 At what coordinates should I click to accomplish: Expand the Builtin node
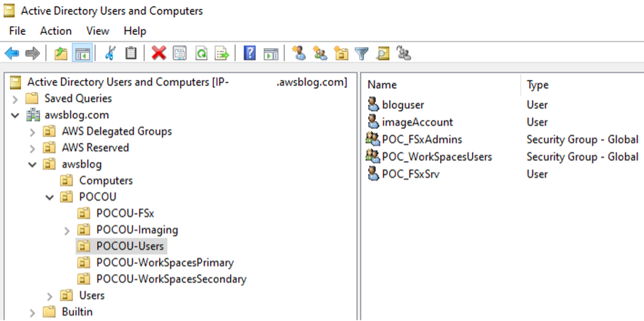coord(33,312)
